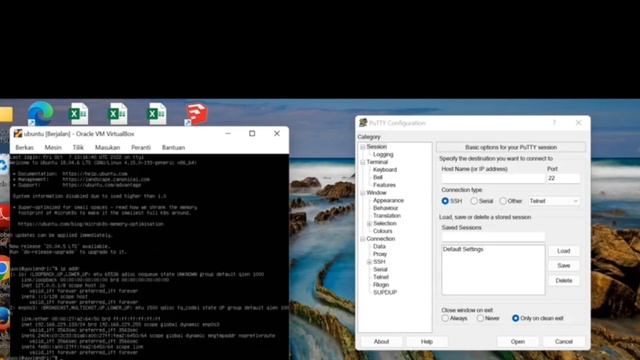
Task: Click the PuTTY icon in the Configuration title bar
Action: [363, 122]
